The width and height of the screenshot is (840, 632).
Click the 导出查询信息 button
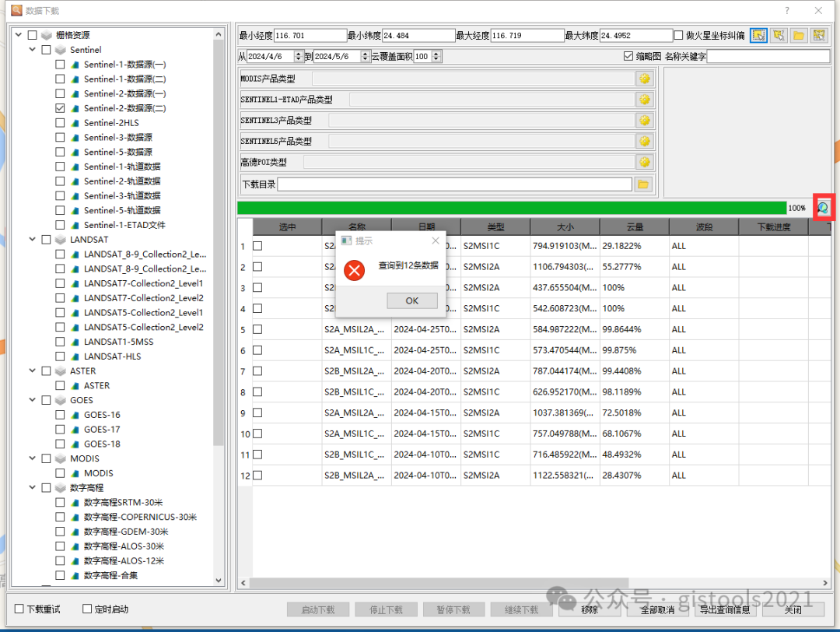click(x=725, y=609)
